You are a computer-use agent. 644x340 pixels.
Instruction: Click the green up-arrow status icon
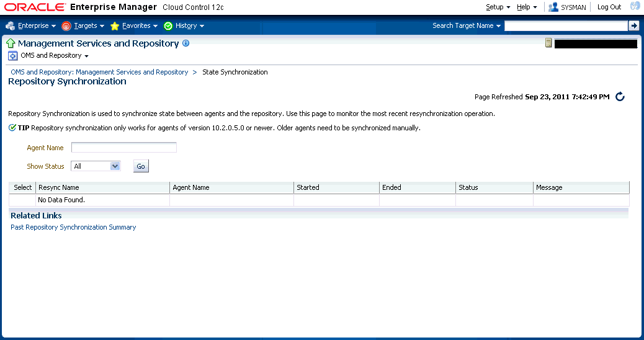11,43
